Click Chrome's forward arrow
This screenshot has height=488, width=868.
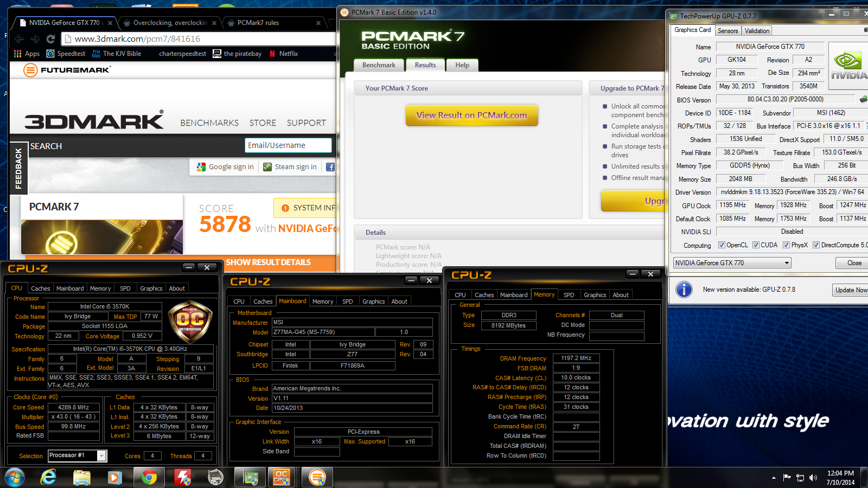(35, 39)
